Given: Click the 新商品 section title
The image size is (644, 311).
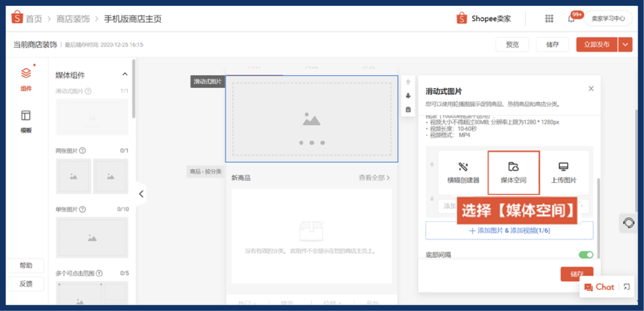Looking at the screenshot, I should (x=241, y=178).
